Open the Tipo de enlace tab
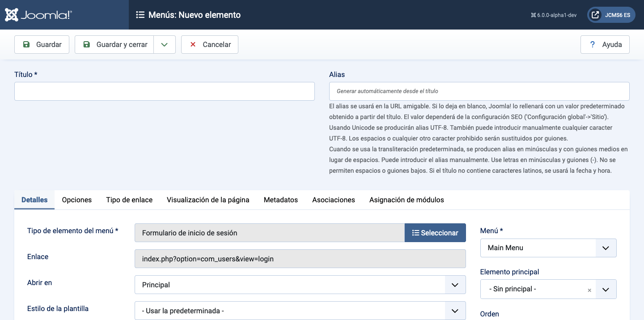This screenshot has width=644, height=320. [129, 200]
